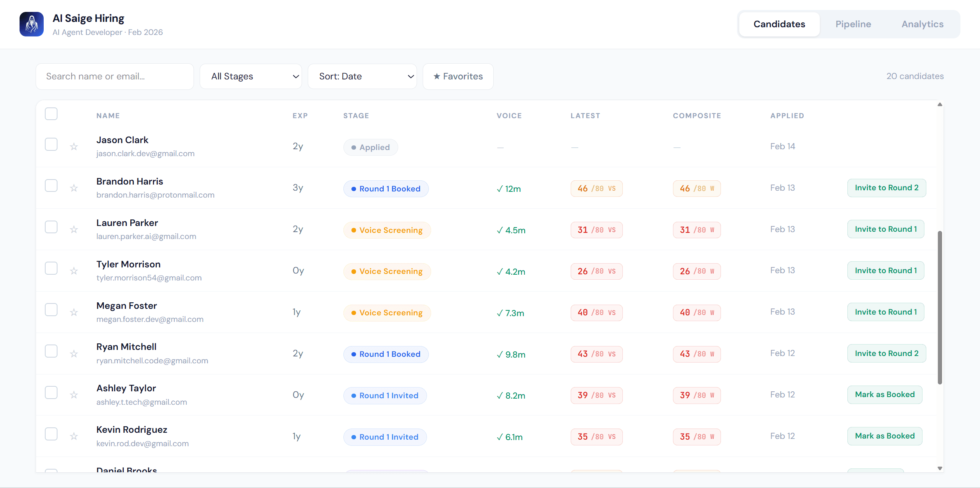Switch to the Pipeline tab
Image resolution: width=980 pixels, height=488 pixels.
tap(853, 24)
